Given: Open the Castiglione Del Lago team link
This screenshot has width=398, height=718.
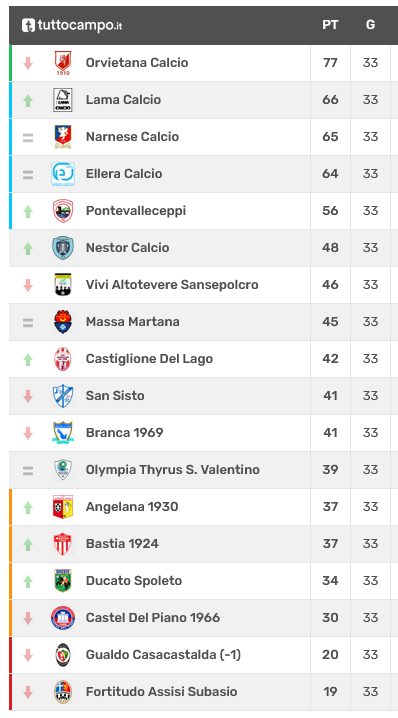Looking at the screenshot, I should click(149, 359).
